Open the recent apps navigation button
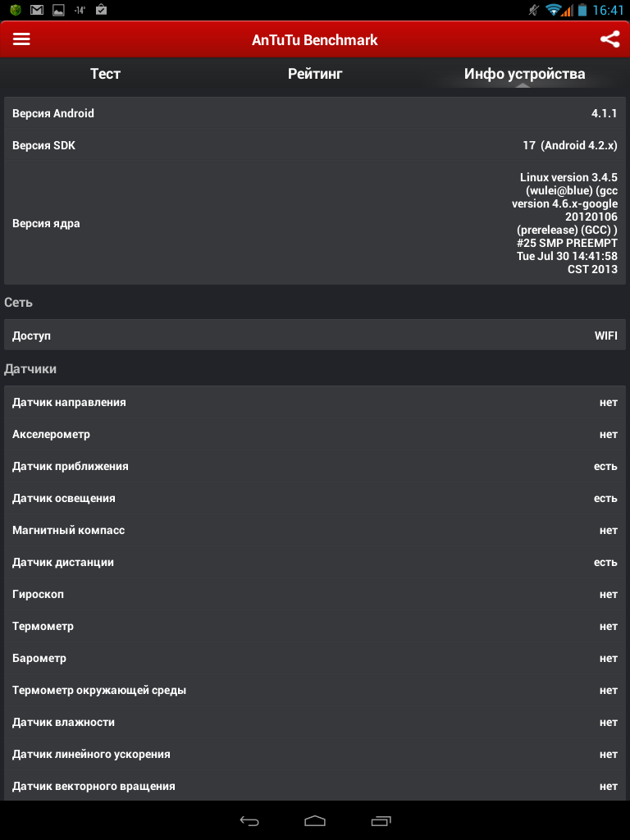 click(381, 820)
